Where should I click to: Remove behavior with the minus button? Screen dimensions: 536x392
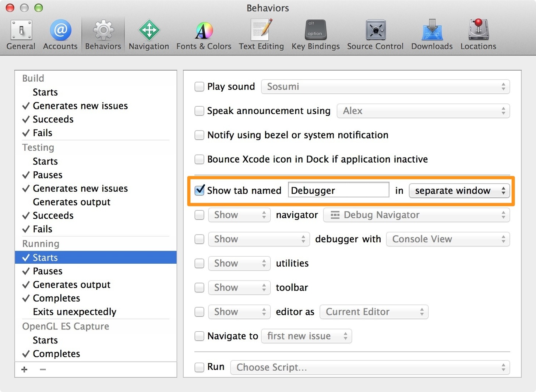click(43, 370)
